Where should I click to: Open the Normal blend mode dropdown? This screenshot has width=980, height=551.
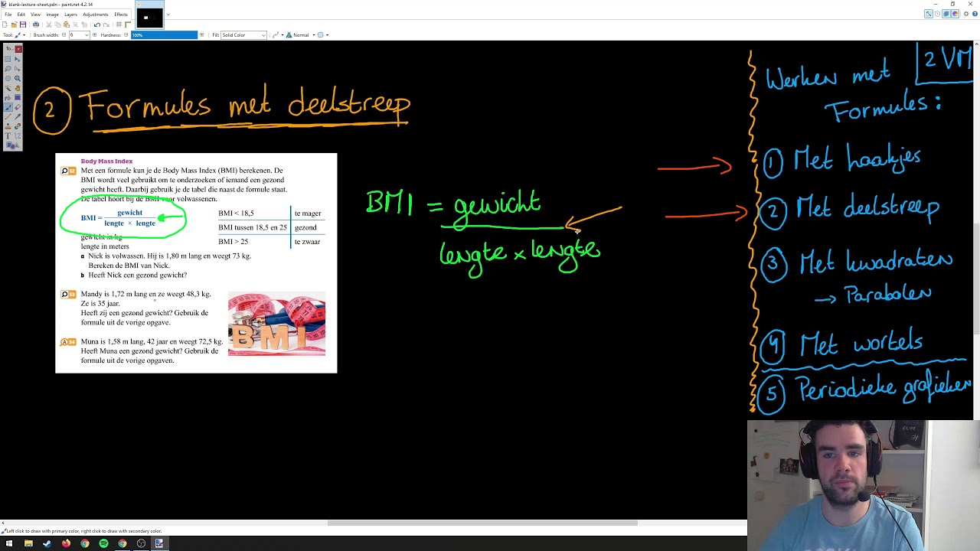pos(301,35)
